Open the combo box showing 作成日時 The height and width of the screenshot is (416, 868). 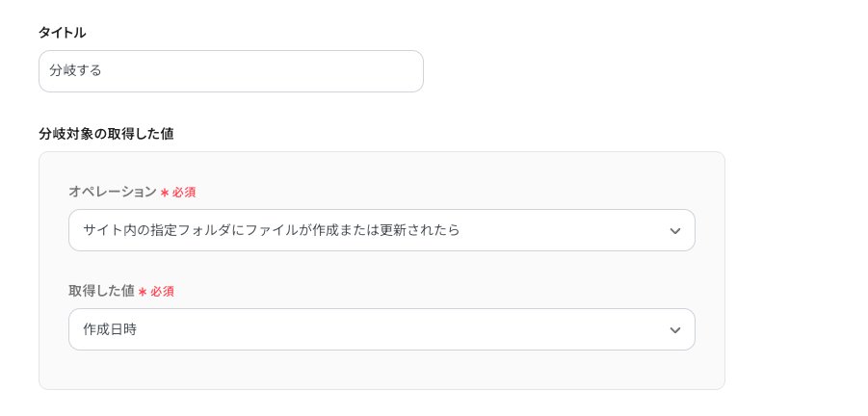pos(381,329)
